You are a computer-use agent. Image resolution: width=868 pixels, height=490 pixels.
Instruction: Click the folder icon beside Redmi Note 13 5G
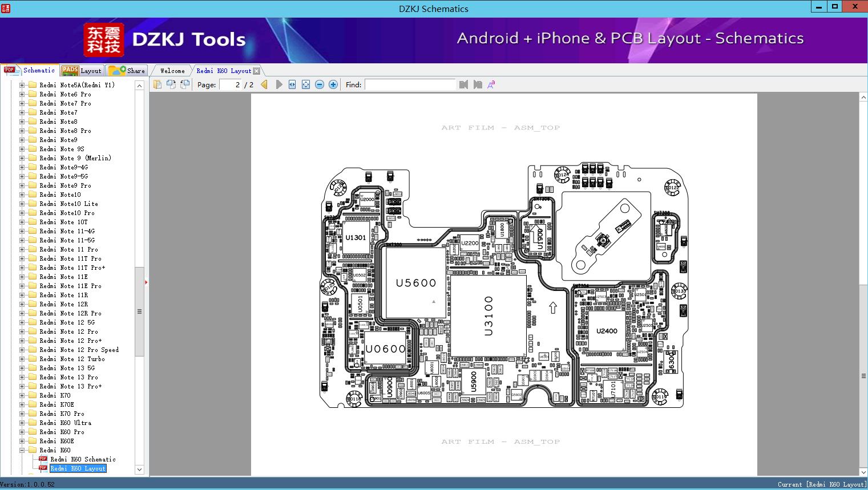(x=33, y=368)
